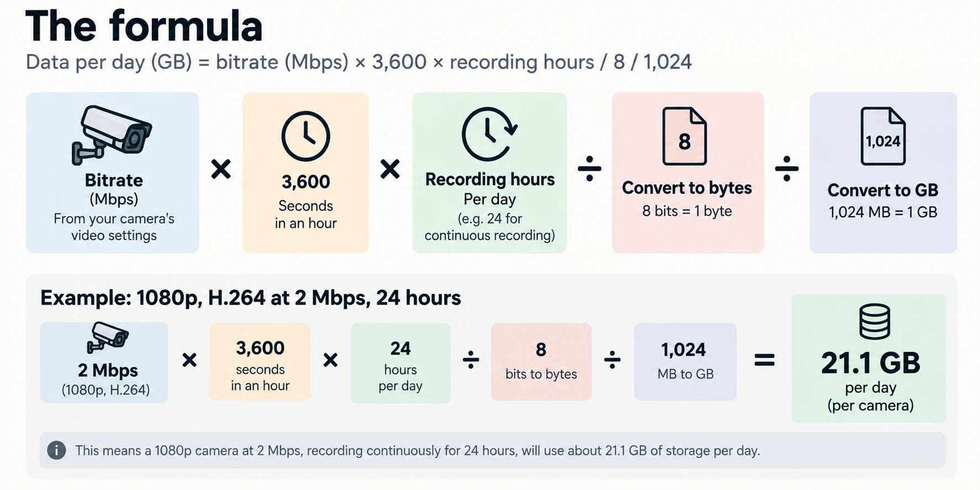Click the 2 Mbps (1080p, H.264) box
The image size is (980, 490).
104,362
